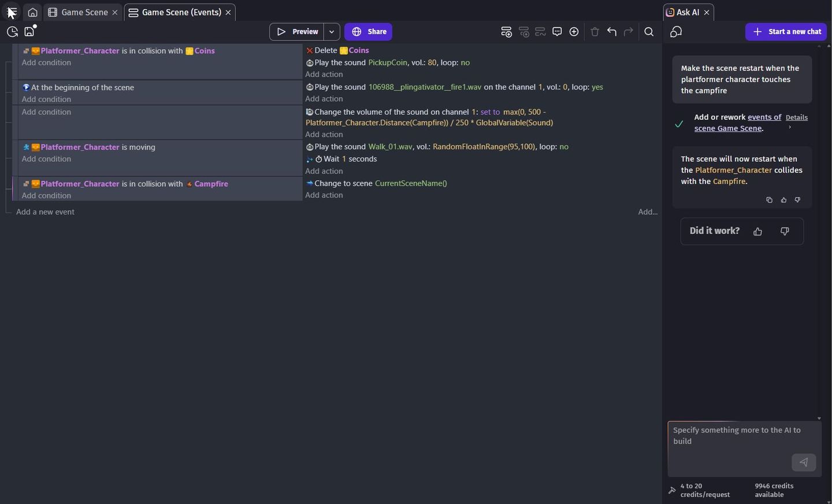Add a comment event from toolbar
Image resolution: width=832 pixels, height=504 pixels.
coord(558,32)
